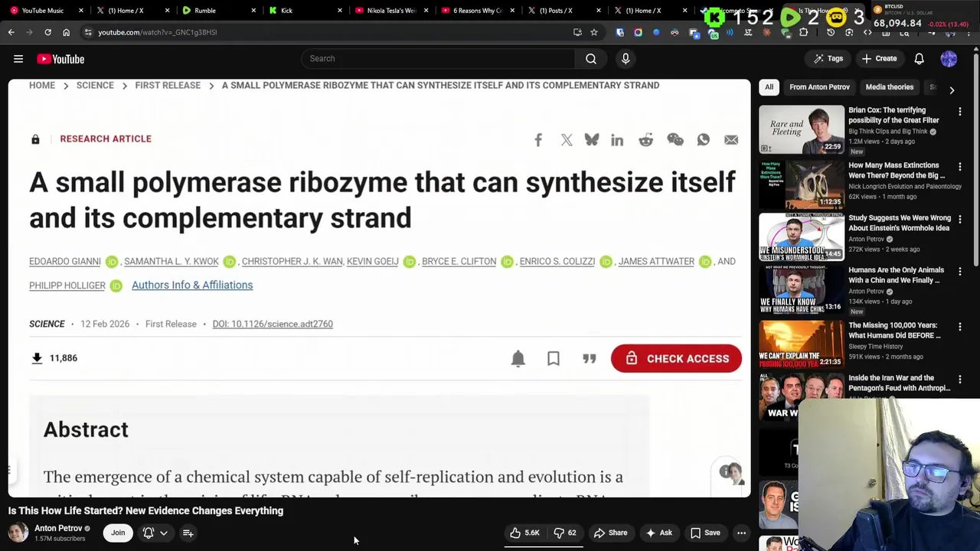
Task: Click the browser address bar
Action: pos(329,32)
